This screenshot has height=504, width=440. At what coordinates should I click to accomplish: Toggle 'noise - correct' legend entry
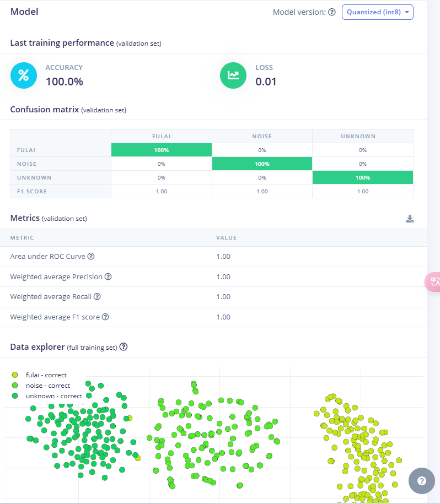click(47, 386)
